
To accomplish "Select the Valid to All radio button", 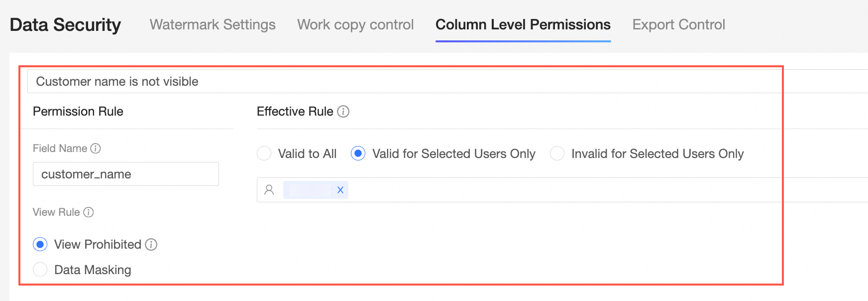I will tap(264, 153).
